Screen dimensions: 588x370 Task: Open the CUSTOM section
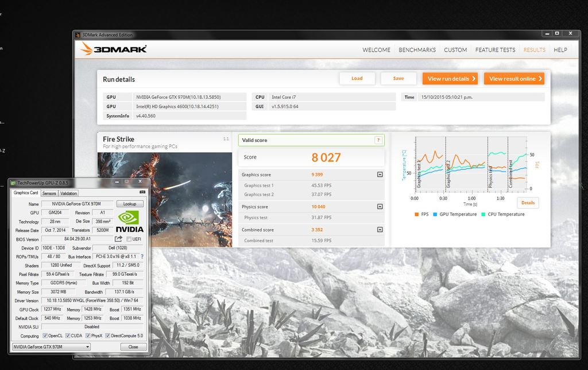coord(455,50)
